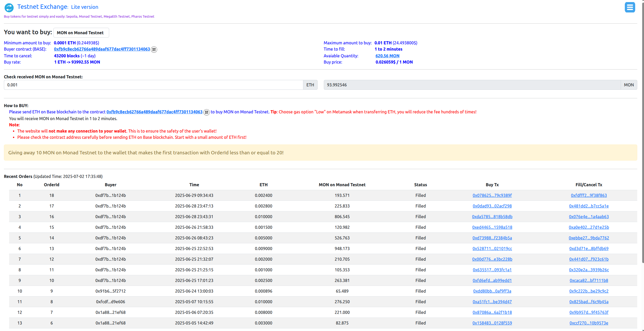Open Fill Tx 0xcaca82...bf7111b8 link
Image resolution: width=644 pixels, height=331 pixels.
coord(589,280)
